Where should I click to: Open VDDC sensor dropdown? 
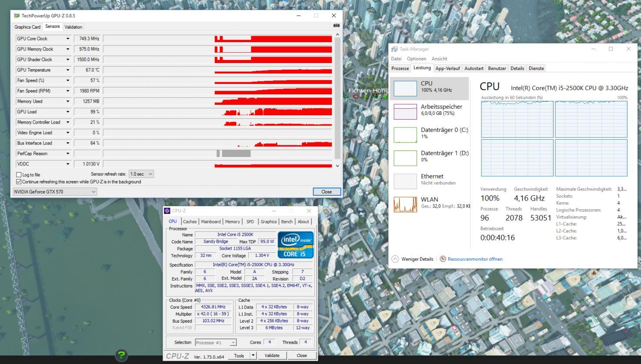(68, 164)
